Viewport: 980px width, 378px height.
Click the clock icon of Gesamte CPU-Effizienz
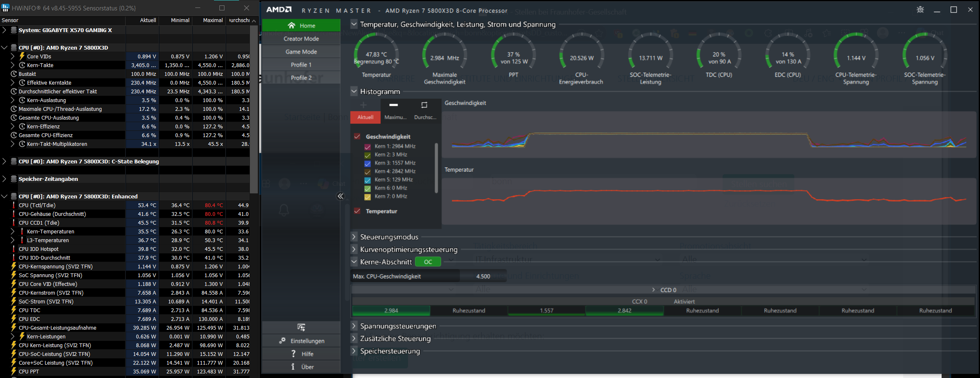pyautogui.click(x=14, y=135)
